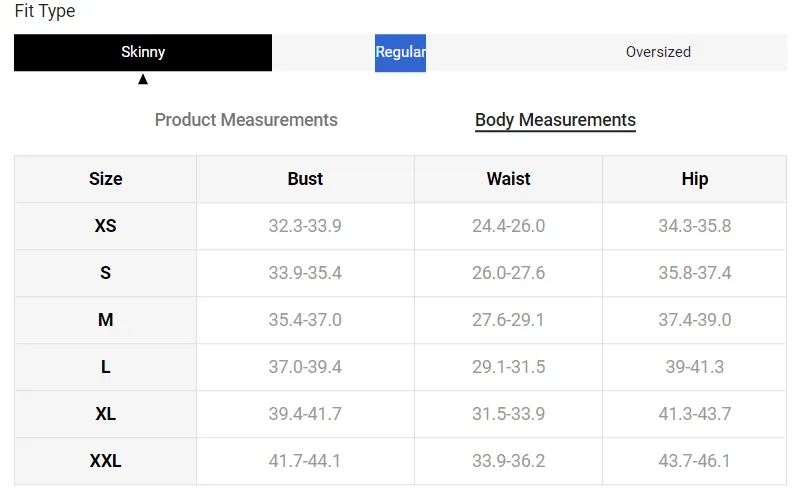Click waist value 24.4-26.0
Viewport: 807px width, 491px height.
point(508,226)
